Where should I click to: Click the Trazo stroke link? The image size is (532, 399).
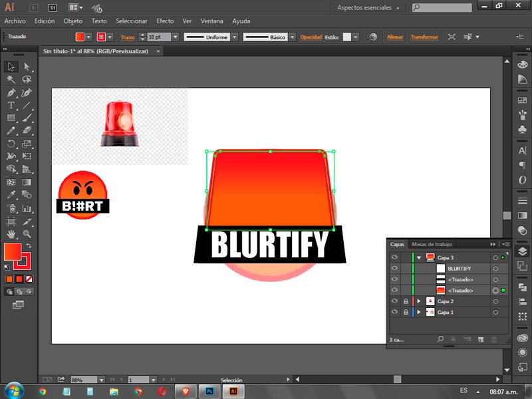coord(128,37)
